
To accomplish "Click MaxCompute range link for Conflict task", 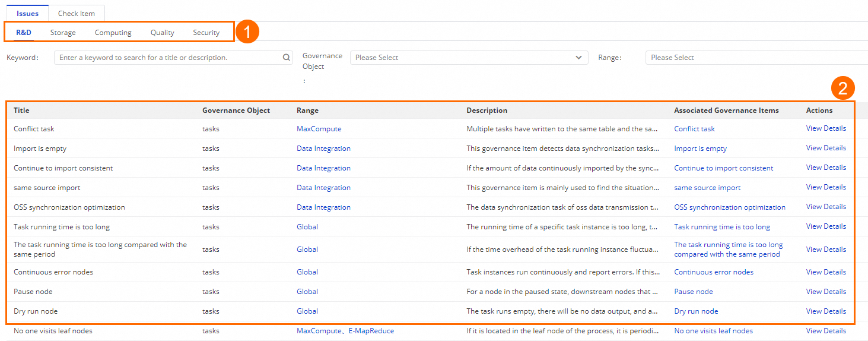I will [319, 129].
